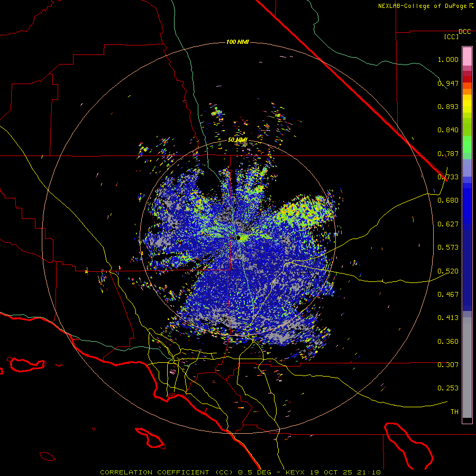
Task: Pick the gray lower segment of color bar
Action: pyautogui.click(x=467, y=368)
